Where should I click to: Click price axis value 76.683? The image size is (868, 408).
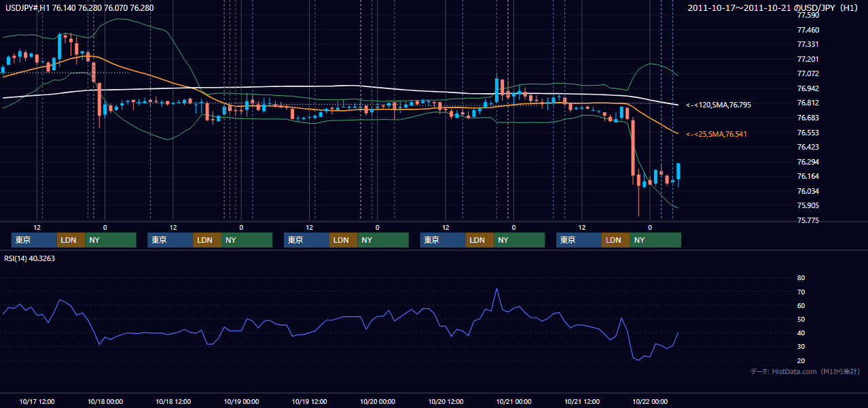pos(808,118)
